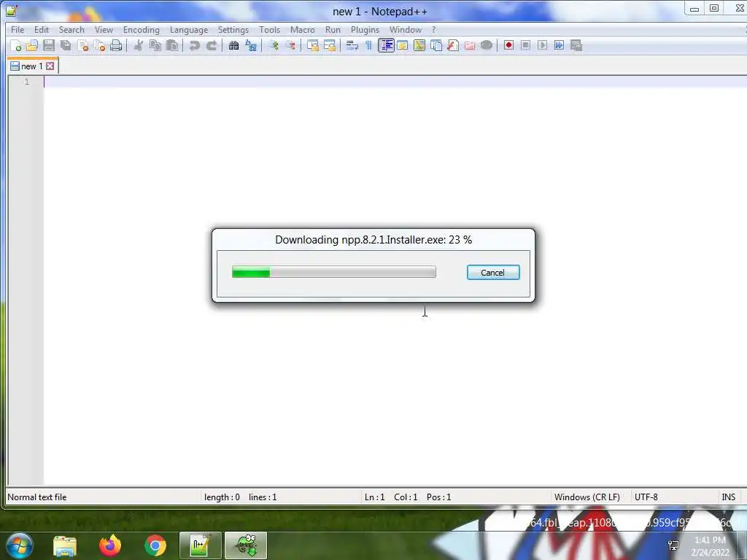Open File Explorer from the taskbar

[65, 545]
